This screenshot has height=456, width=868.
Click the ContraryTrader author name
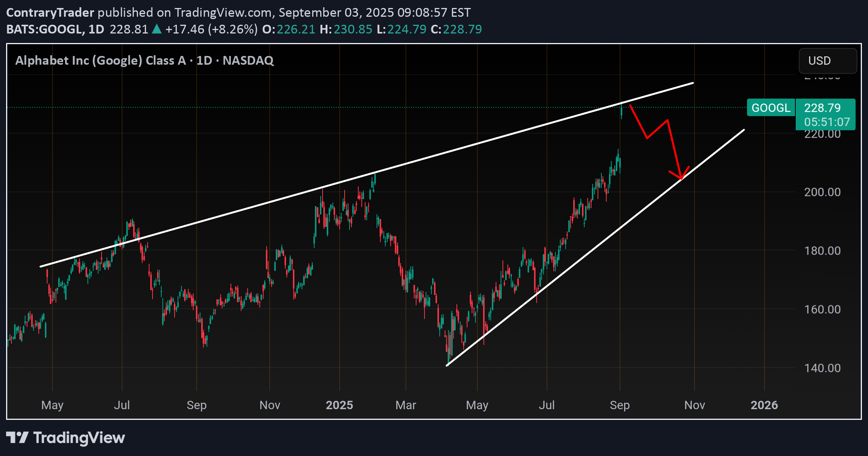[x=50, y=13]
